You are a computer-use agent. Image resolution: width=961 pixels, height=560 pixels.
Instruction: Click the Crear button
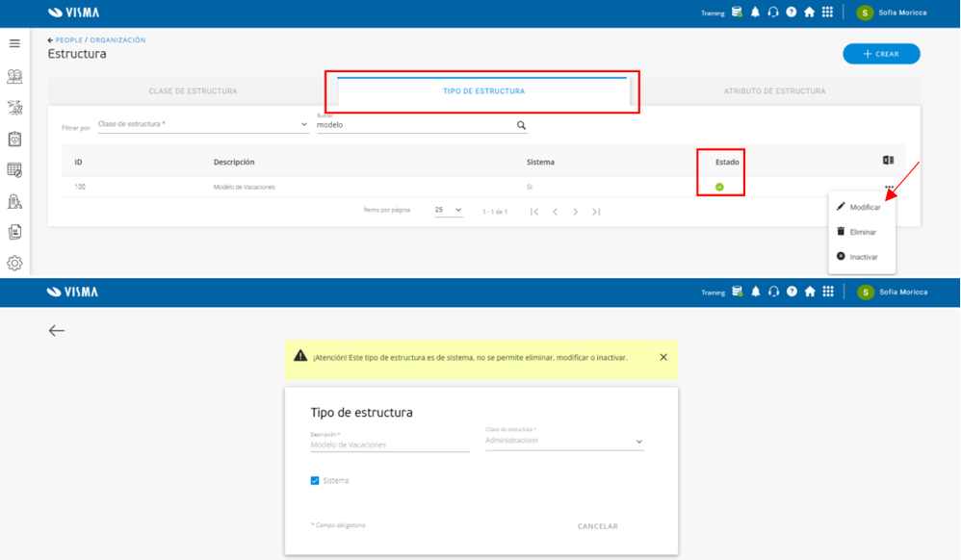point(881,54)
